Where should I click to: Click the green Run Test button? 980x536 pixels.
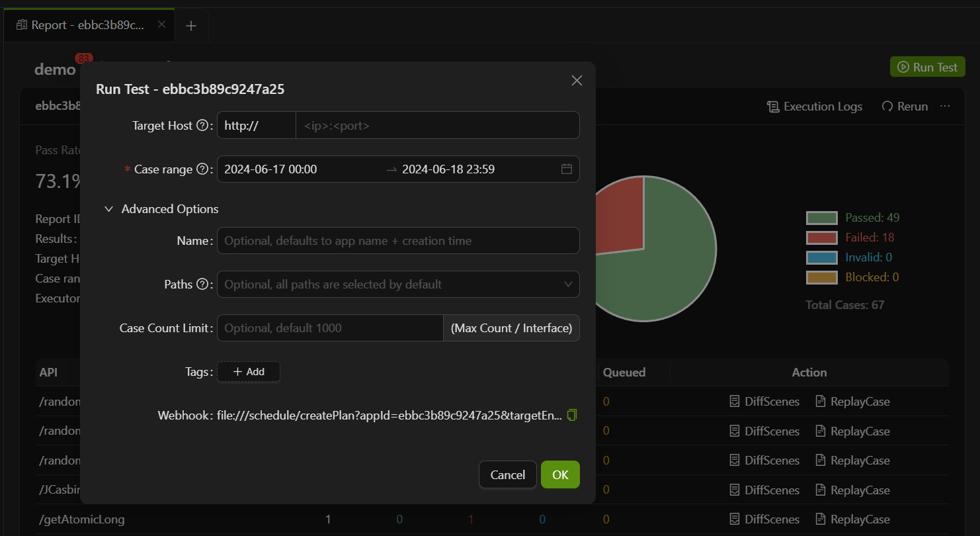click(928, 67)
